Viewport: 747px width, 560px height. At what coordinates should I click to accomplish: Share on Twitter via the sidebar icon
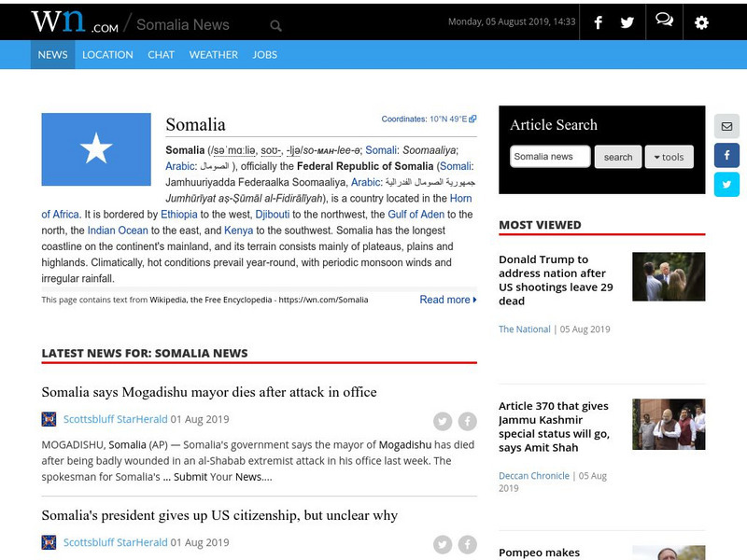[726, 184]
